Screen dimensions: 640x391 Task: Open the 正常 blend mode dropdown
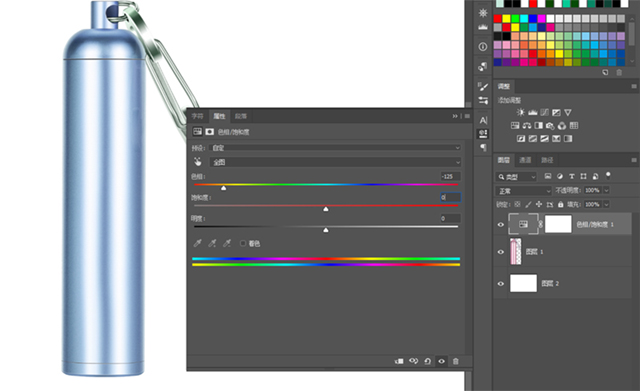click(524, 191)
